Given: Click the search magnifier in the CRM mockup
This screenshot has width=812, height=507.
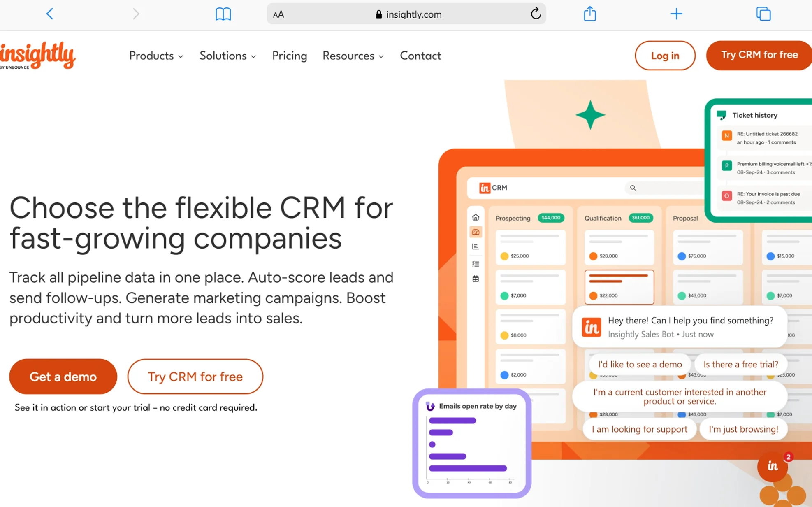Looking at the screenshot, I should 633,188.
